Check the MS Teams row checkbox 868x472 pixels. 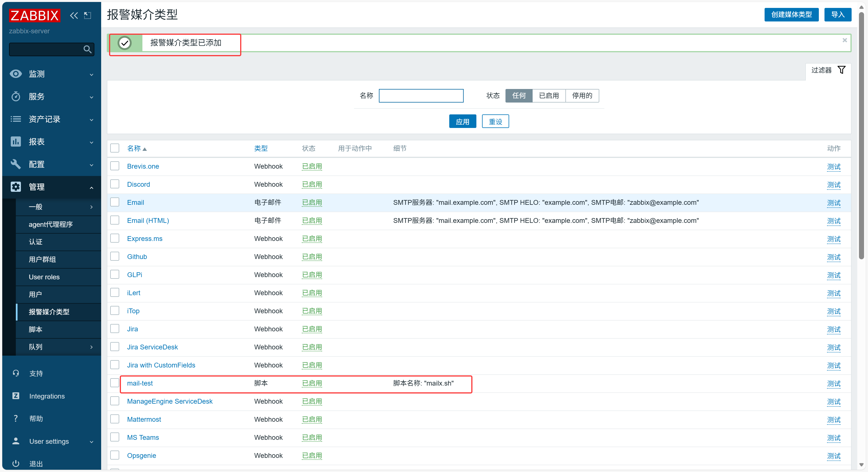pos(115,437)
